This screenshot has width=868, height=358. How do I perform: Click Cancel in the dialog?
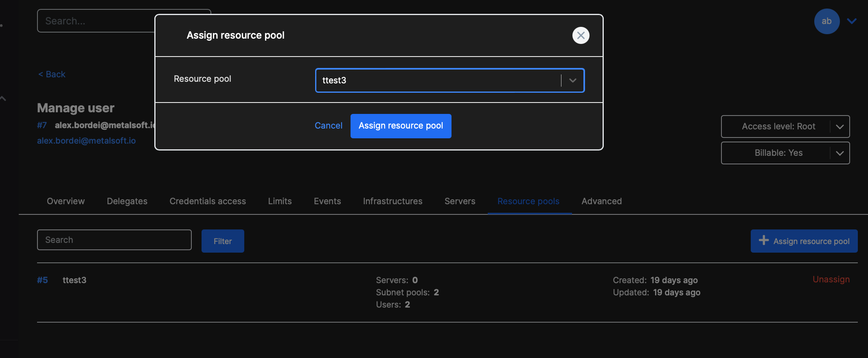[328, 126]
